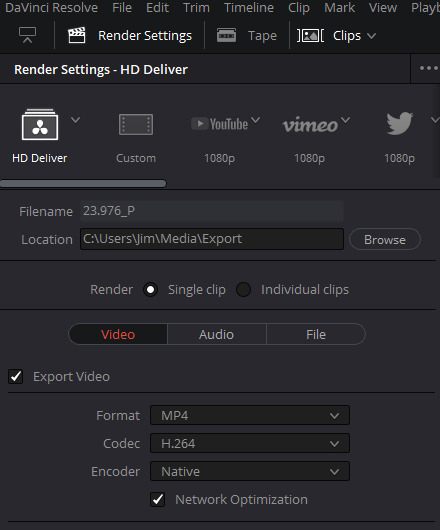Select the Individual clips render option
Viewport: 440px width, 530px height.
point(243,290)
